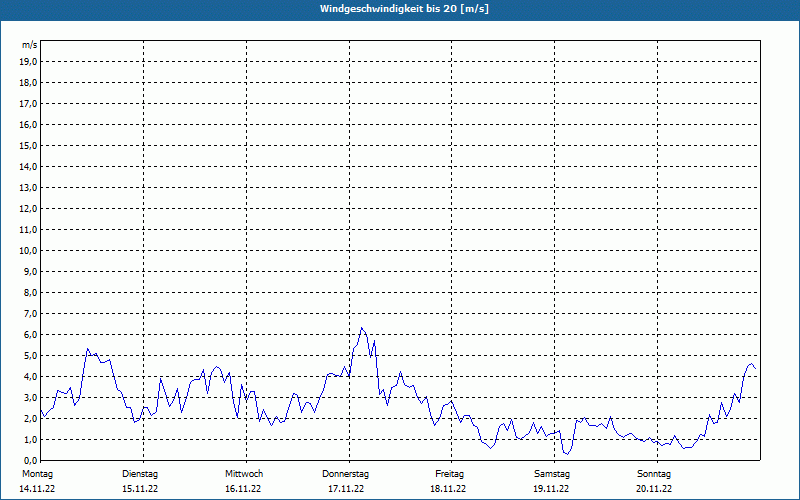Click the 'Donnerstag' day label

[345, 474]
